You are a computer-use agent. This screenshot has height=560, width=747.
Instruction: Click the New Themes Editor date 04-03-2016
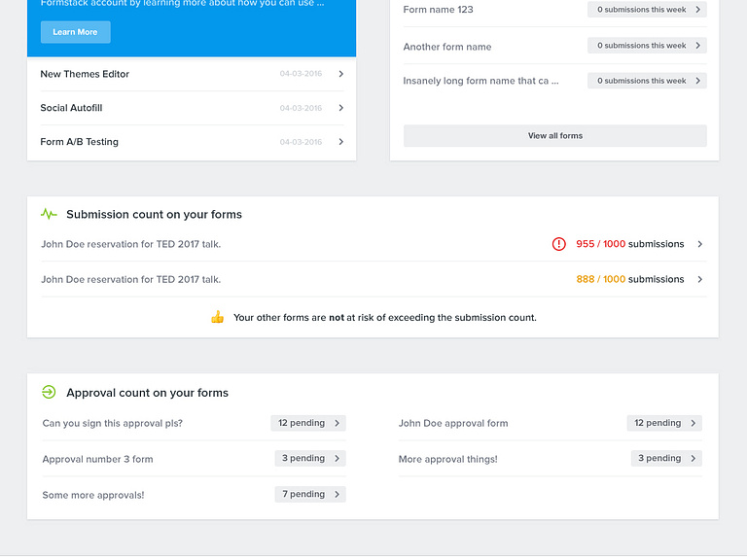[301, 73]
